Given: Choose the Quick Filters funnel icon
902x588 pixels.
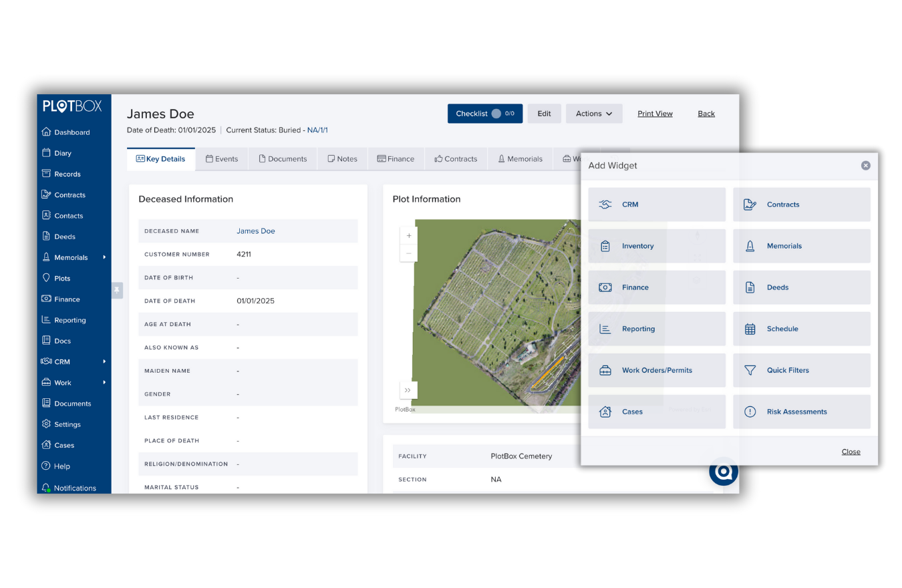Looking at the screenshot, I should coord(750,370).
